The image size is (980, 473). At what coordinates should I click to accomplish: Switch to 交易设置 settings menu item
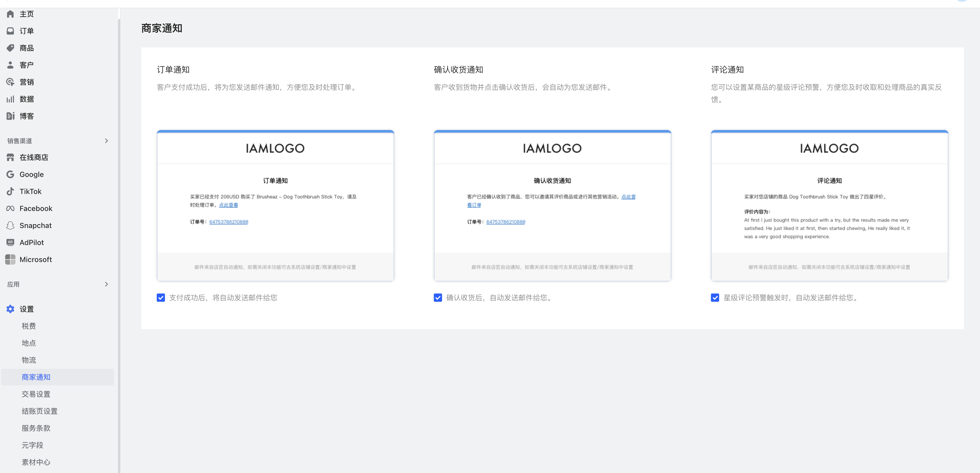(35, 394)
